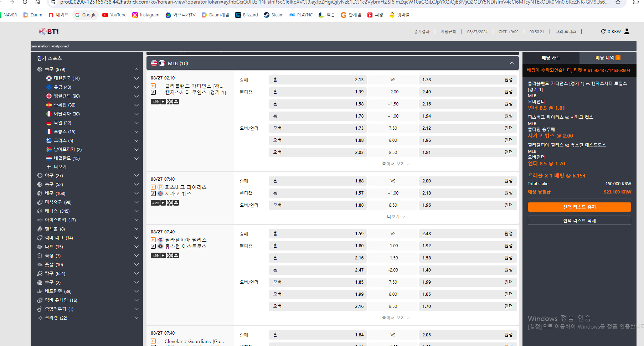Viewport: 644px width, 346px height.
Task: Show more markets with 더보기 for Pittsburgh match
Action: tap(396, 217)
